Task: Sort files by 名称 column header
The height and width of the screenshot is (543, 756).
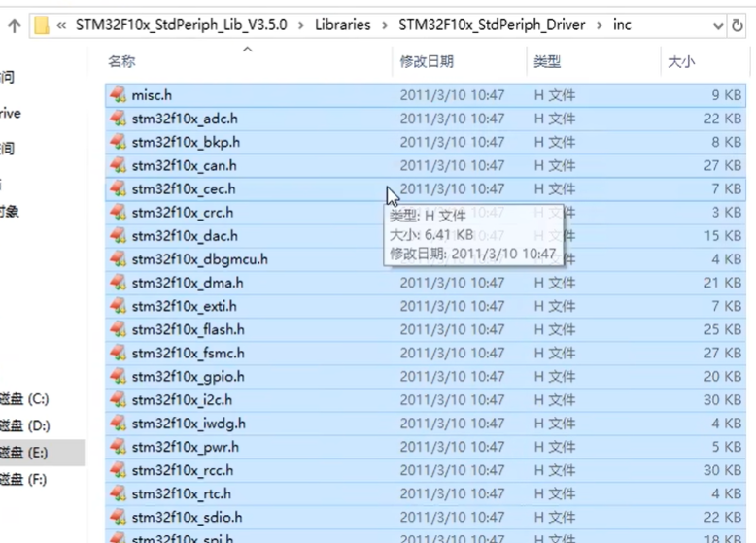Action: [121, 61]
